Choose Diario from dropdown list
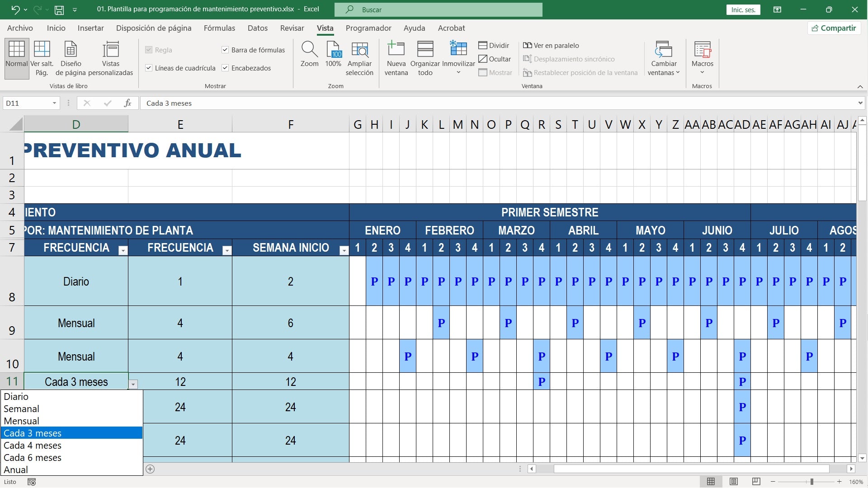 71,397
